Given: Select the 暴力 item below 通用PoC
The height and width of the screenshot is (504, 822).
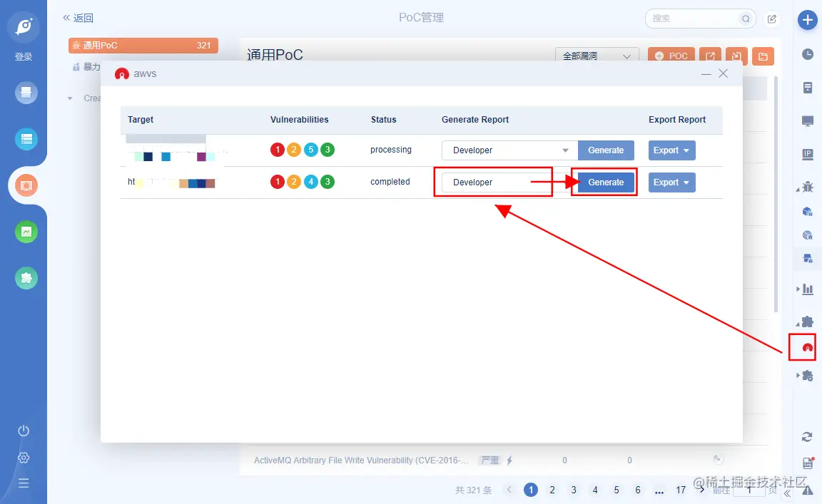Looking at the screenshot, I should 86,66.
